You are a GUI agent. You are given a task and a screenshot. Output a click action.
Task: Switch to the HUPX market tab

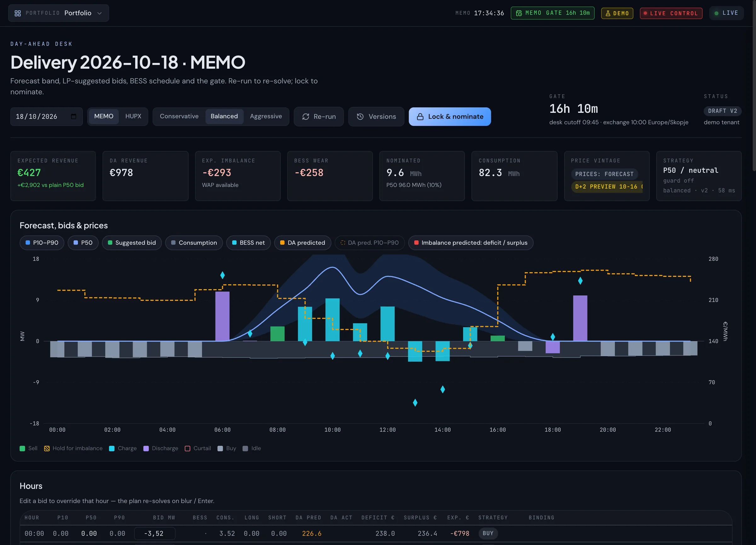tap(133, 116)
